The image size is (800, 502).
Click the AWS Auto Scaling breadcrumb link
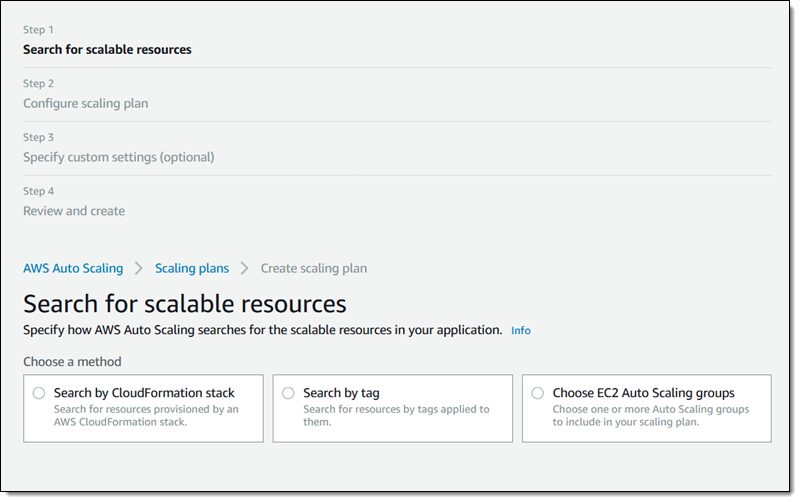(73, 268)
